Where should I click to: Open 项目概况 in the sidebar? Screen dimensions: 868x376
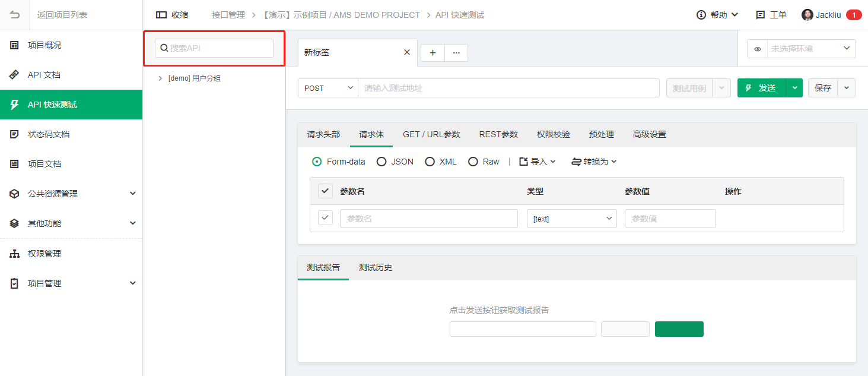click(71, 45)
